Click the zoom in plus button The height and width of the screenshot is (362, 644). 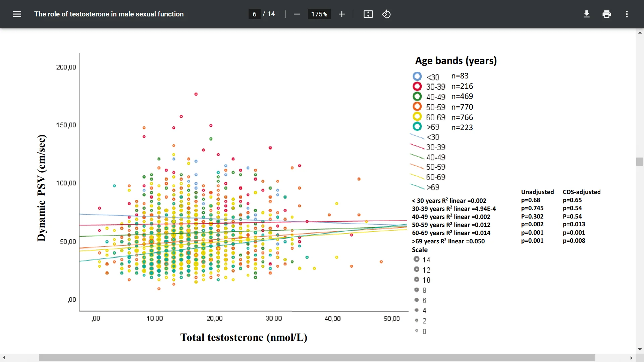coord(341,14)
